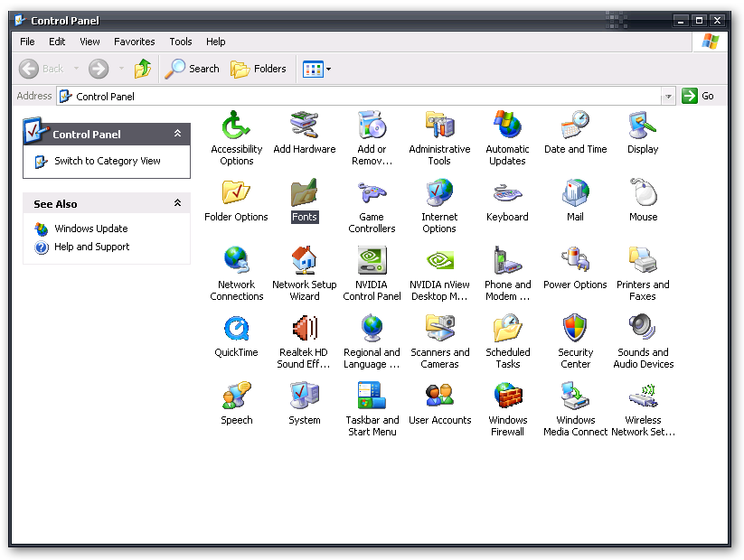Open the Mouse settings icon
The image size is (744, 560).
click(643, 193)
